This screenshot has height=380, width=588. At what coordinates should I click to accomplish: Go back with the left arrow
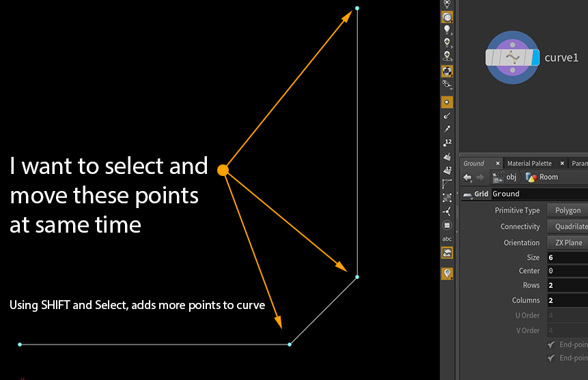(x=467, y=177)
